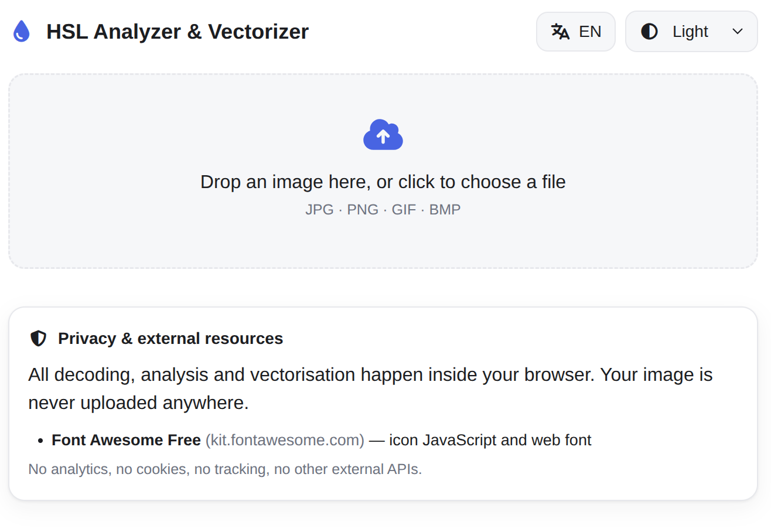Click the kit.fontawesome.com text

285,440
